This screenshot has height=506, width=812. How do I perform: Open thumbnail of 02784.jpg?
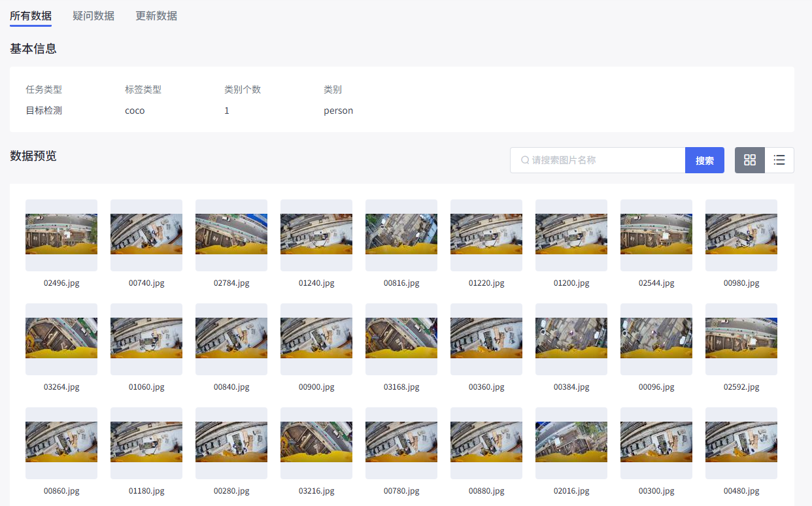231,235
